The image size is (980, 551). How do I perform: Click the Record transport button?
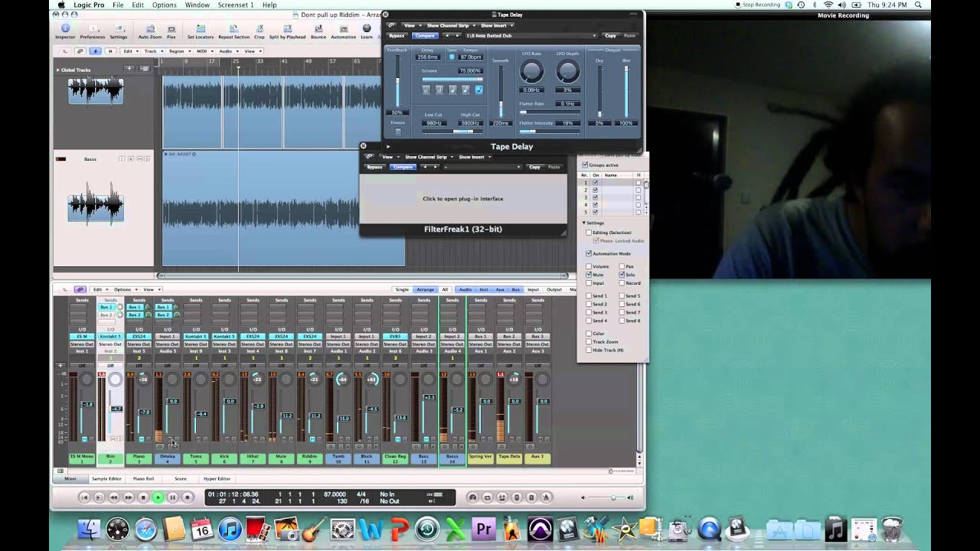coord(187,497)
